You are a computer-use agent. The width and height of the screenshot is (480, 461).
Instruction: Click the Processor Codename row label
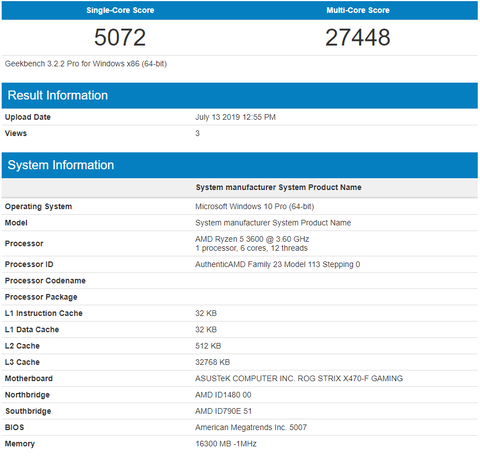click(x=45, y=281)
